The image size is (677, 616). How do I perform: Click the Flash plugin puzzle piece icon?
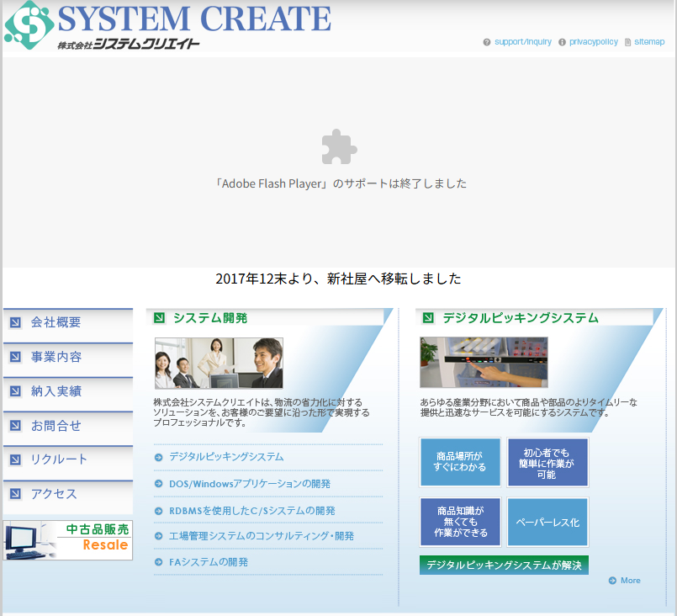click(339, 147)
